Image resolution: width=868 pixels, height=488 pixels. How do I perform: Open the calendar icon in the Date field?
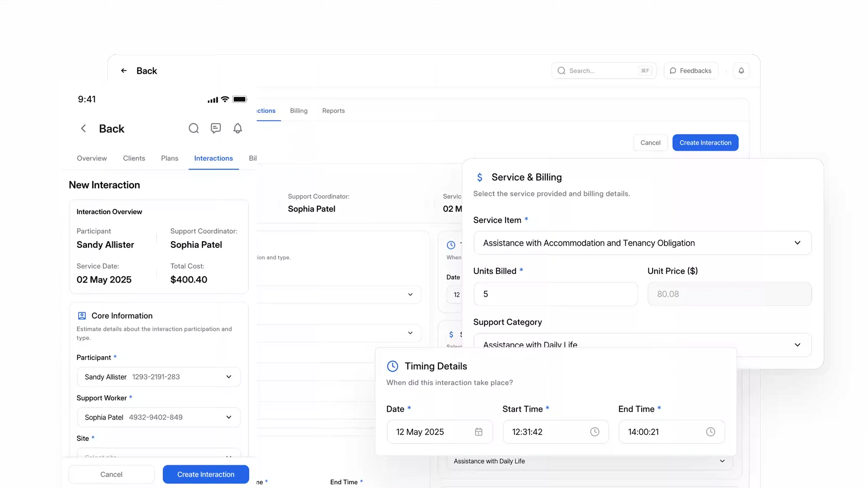tap(478, 432)
